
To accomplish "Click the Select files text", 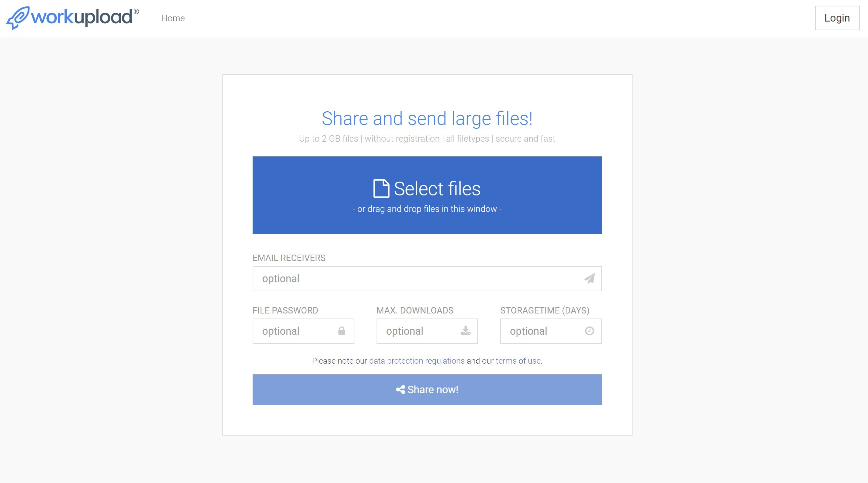I will point(437,189).
